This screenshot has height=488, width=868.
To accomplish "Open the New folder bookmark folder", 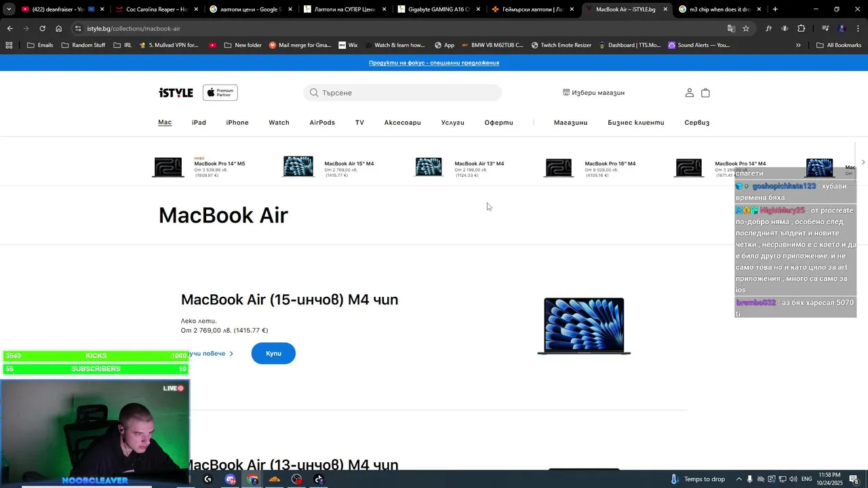I will (242, 45).
